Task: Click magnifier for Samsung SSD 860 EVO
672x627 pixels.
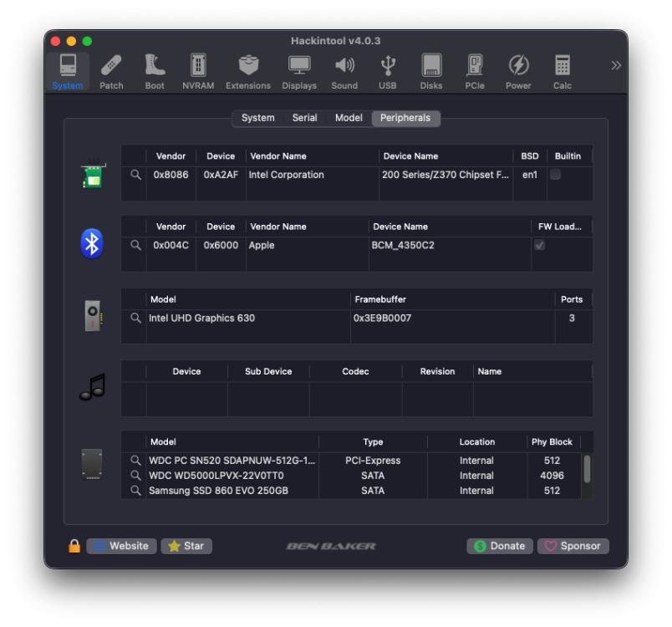Action: [136, 491]
